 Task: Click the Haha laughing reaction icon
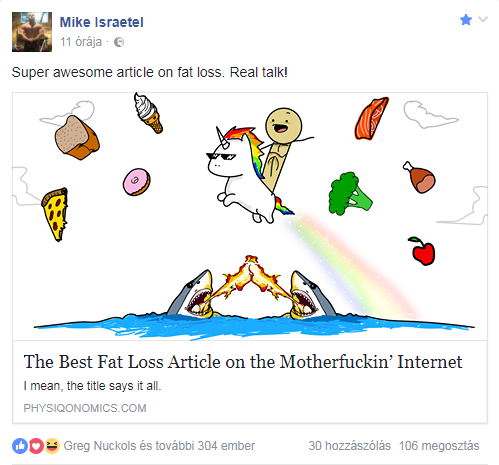pyautogui.click(x=52, y=446)
